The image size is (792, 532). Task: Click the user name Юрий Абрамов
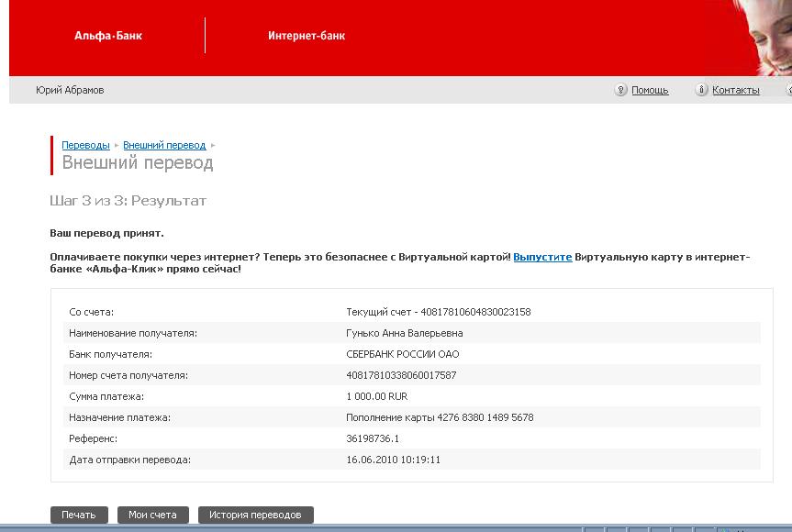pyautogui.click(x=70, y=90)
